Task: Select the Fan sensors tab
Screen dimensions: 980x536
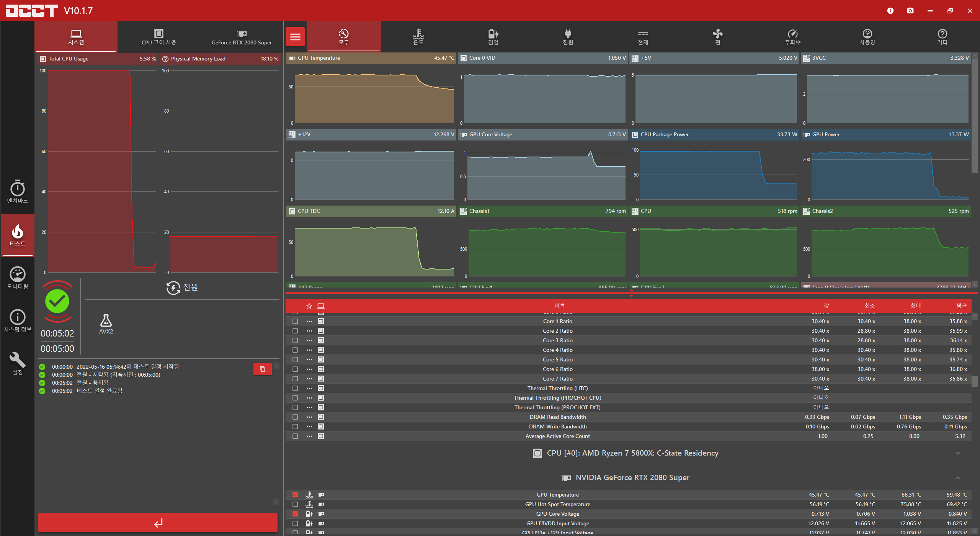Action: [x=718, y=37]
